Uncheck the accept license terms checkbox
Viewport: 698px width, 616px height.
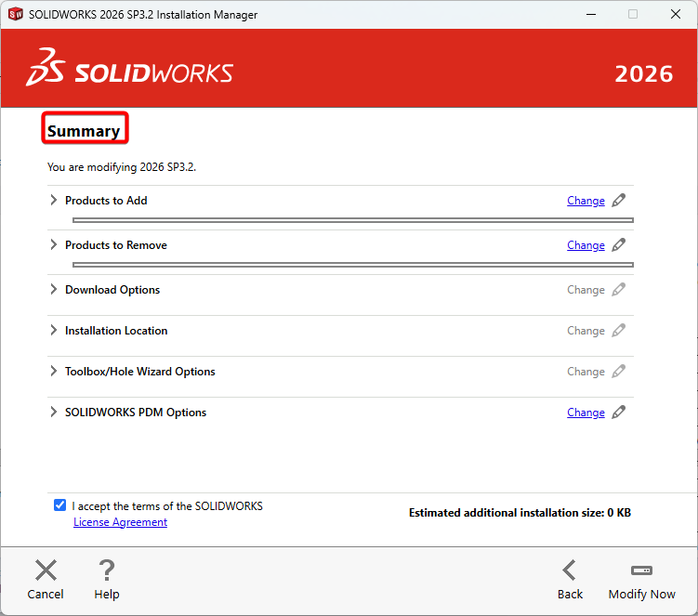59,505
